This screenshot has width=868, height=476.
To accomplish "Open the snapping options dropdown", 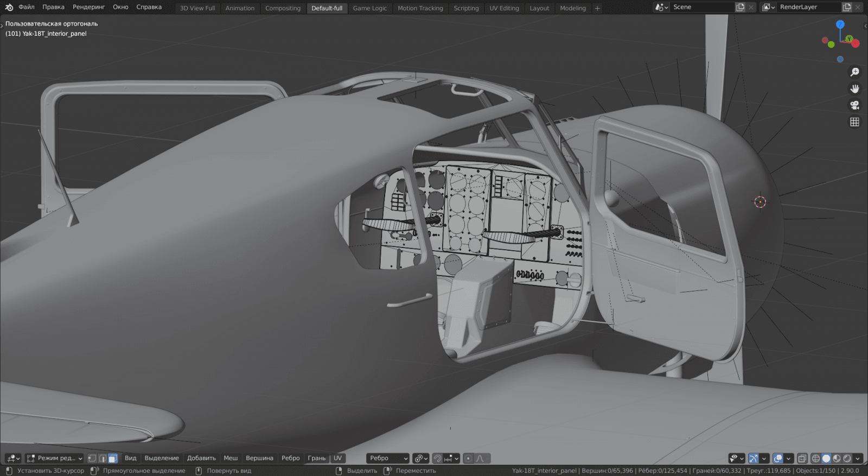I will coord(451,459).
